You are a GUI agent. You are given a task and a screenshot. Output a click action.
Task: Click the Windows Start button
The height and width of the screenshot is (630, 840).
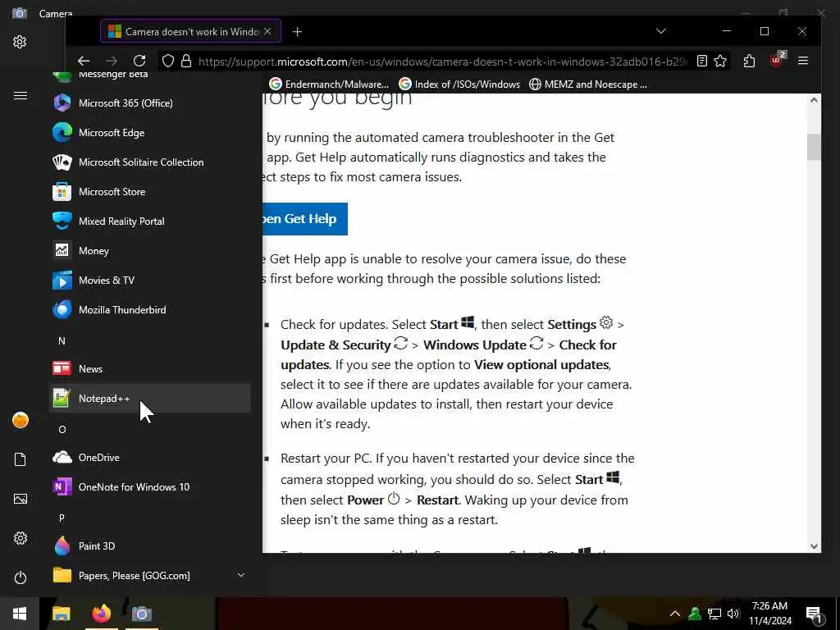click(20, 614)
